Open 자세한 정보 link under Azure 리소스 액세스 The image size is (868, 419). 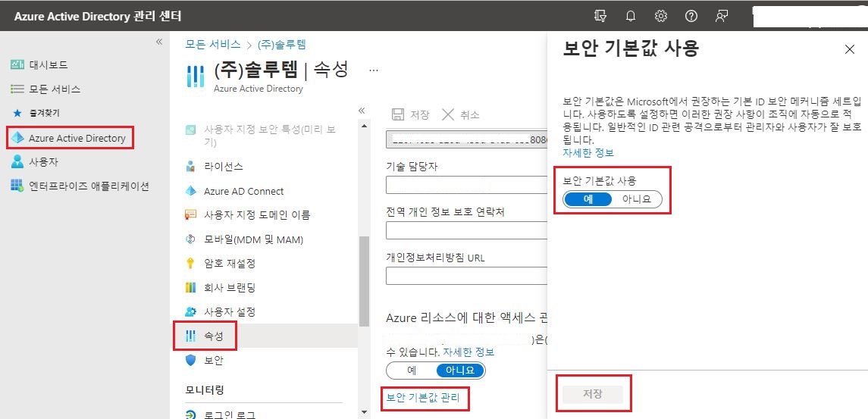468,352
